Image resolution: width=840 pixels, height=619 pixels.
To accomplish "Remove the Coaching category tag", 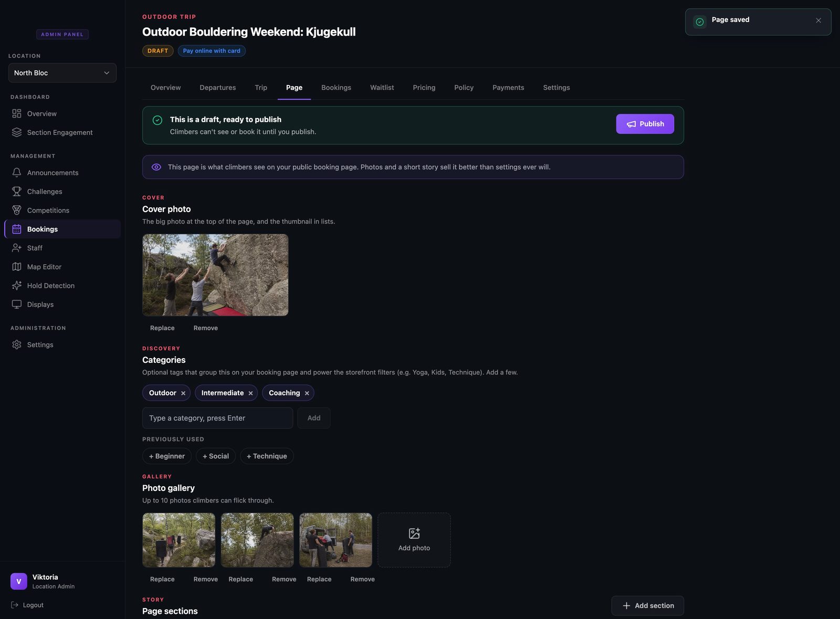I will click(307, 393).
